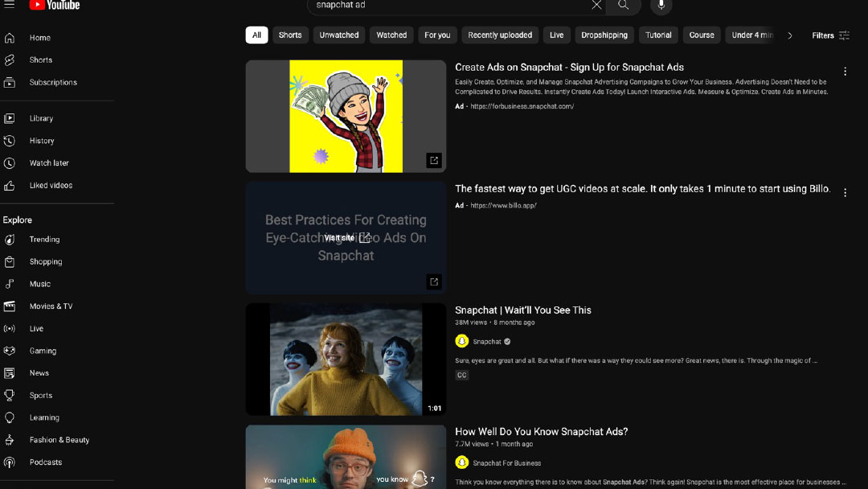Click the magnifying glass search button
868x489 pixels.
coord(623,6)
